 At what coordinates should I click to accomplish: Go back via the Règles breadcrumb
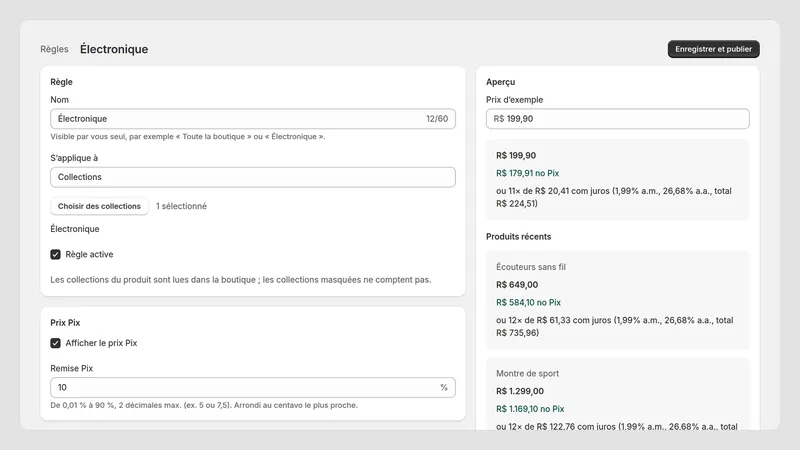pos(54,49)
